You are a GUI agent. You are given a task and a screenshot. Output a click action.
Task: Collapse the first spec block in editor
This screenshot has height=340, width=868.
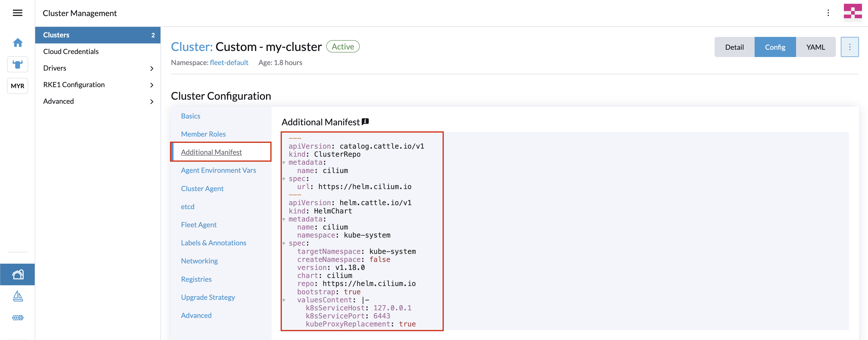(x=284, y=179)
